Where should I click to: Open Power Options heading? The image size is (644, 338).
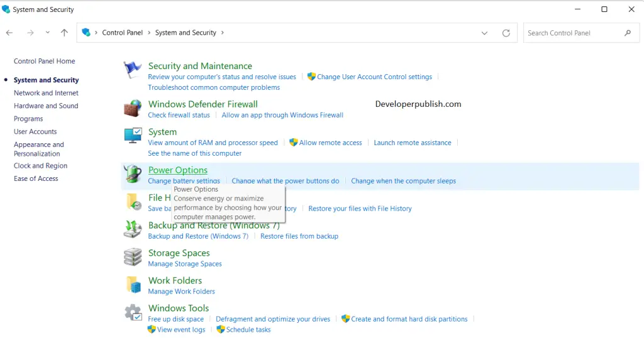[x=178, y=170]
